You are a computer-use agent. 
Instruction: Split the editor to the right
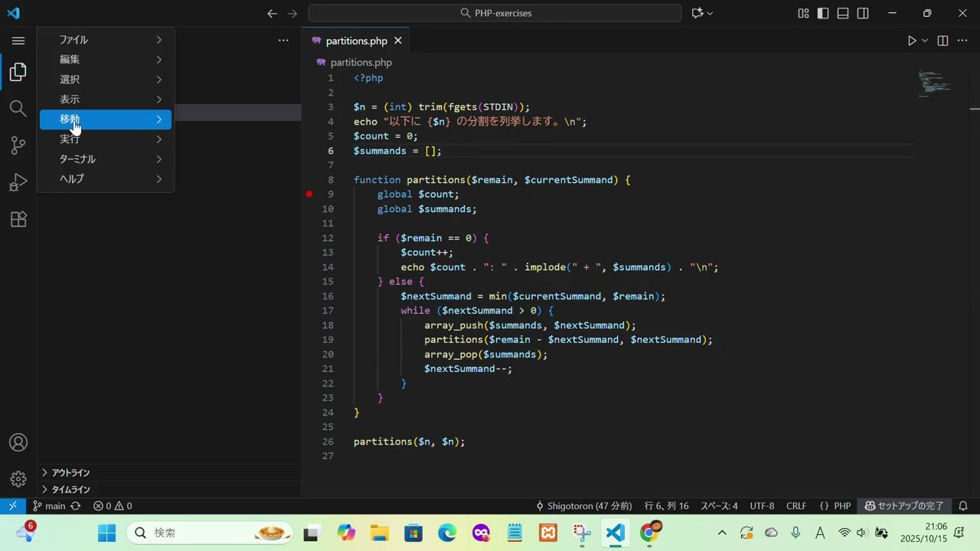(x=942, y=41)
